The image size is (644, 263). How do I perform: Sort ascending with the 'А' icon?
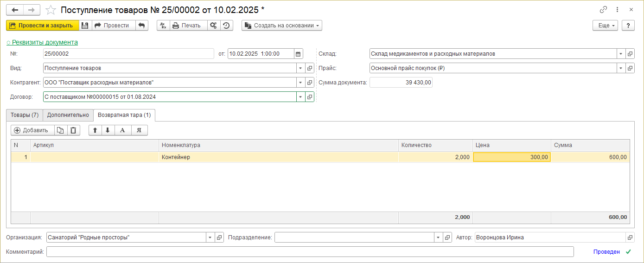pos(122,130)
